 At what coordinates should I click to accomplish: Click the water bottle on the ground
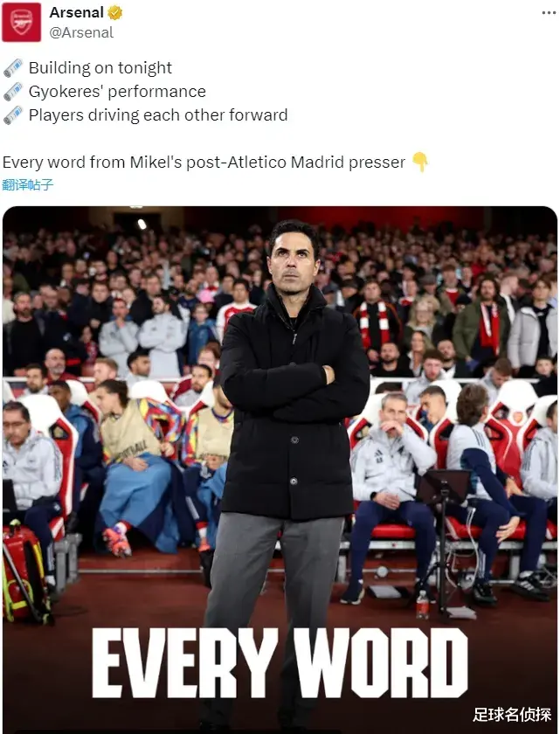tap(422, 605)
